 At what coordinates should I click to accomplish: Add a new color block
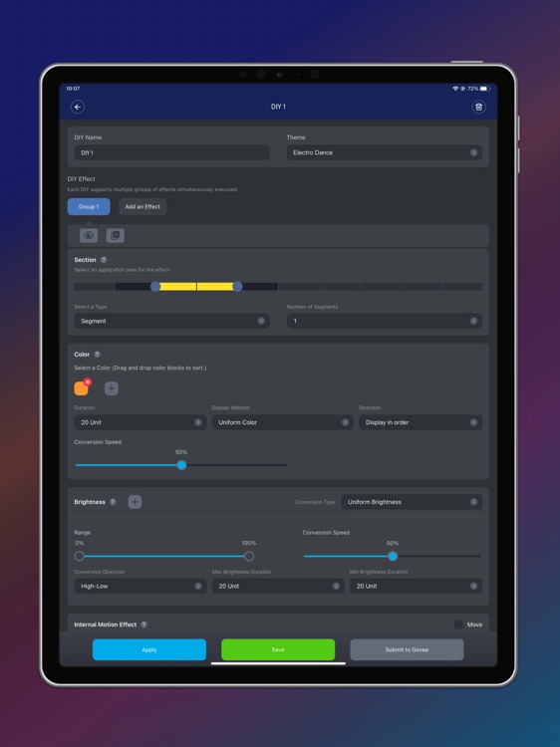point(111,388)
